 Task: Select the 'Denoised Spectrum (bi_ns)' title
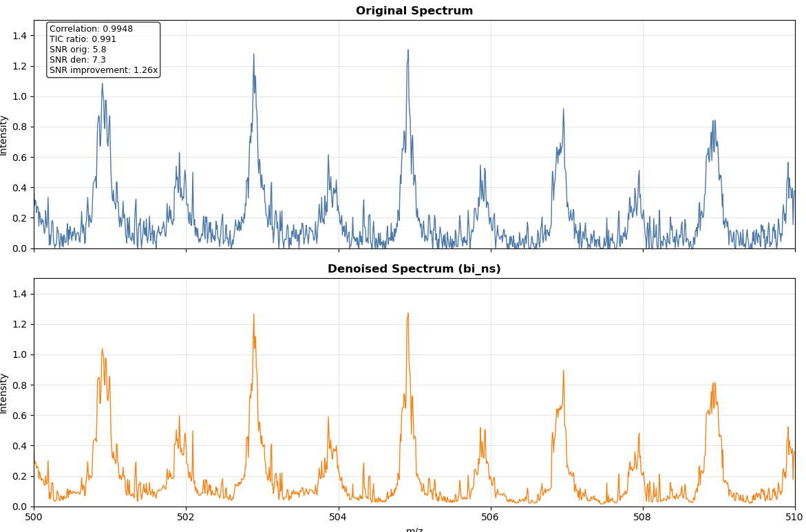pyautogui.click(x=414, y=269)
